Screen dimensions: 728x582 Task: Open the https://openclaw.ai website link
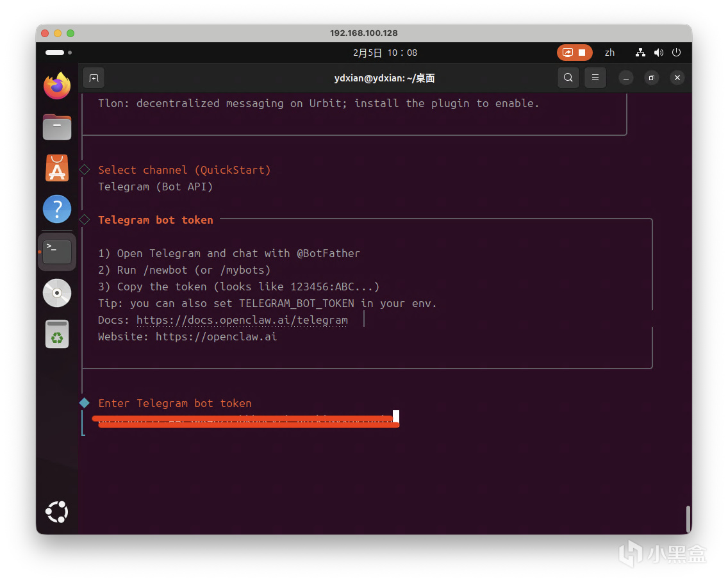[x=217, y=337]
